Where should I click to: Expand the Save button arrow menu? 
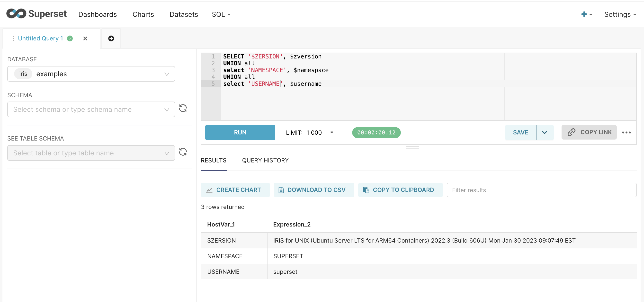(x=545, y=132)
